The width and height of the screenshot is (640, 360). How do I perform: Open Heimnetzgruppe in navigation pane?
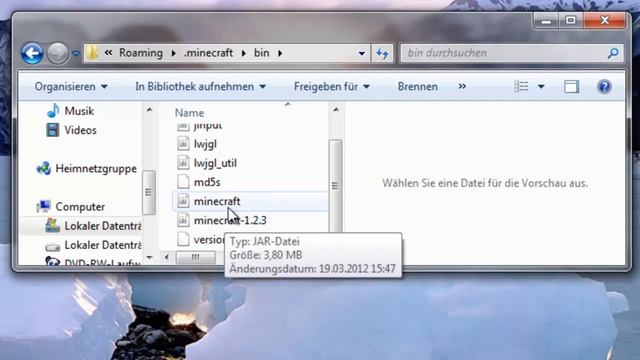tap(96, 169)
